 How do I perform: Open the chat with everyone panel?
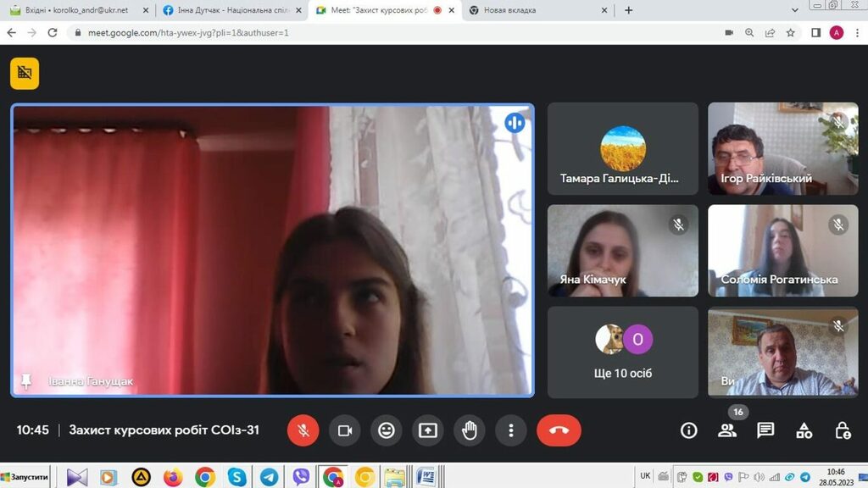click(x=765, y=430)
